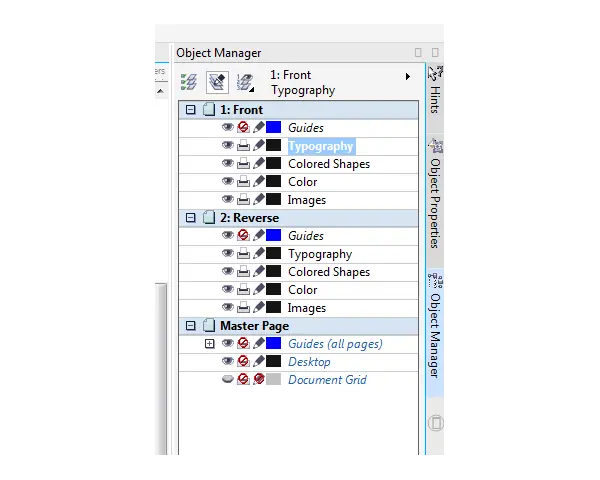Select Front page Images layer

[x=307, y=200]
